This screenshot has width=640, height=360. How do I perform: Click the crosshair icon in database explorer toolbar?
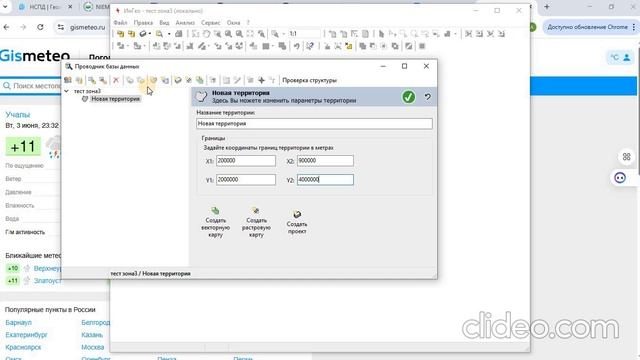261,80
